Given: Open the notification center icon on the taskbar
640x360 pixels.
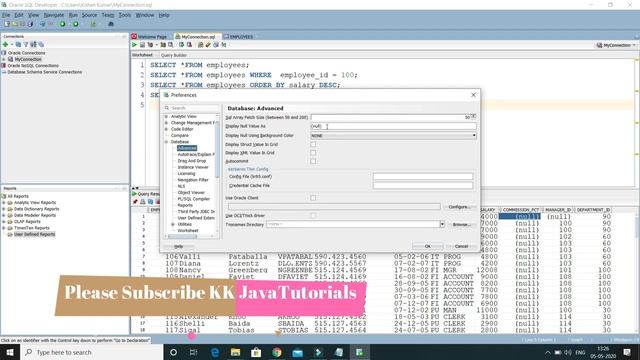Looking at the screenshot, I should point(627,352).
